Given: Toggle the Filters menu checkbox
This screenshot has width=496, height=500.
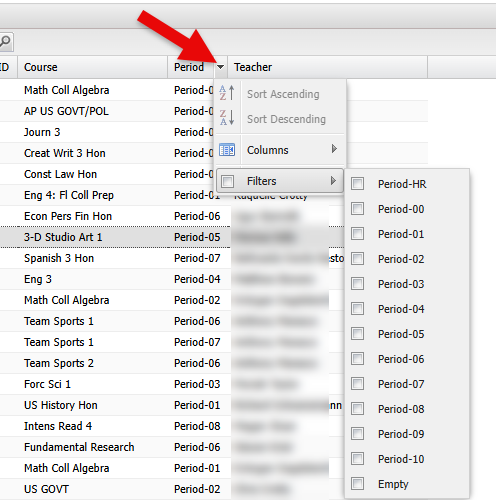Looking at the screenshot, I should (x=228, y=181).
